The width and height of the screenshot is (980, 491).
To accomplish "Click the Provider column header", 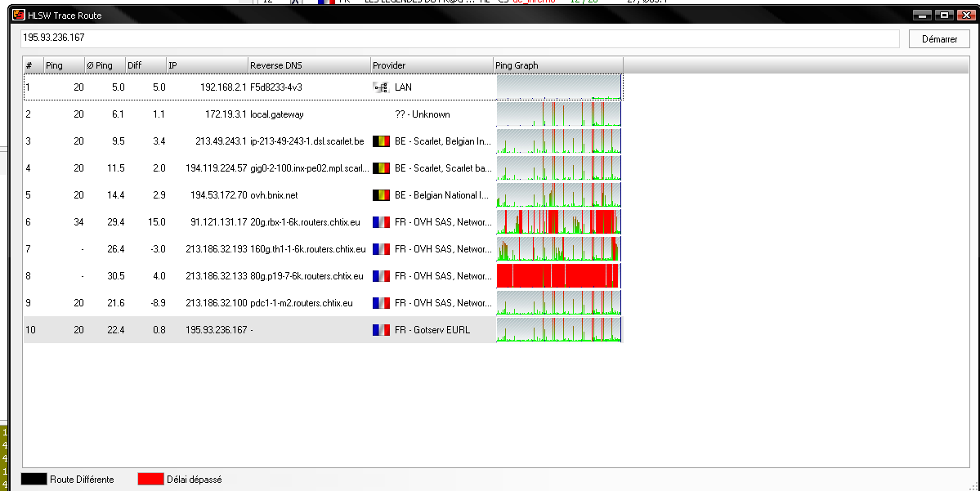I will point(431,65).
